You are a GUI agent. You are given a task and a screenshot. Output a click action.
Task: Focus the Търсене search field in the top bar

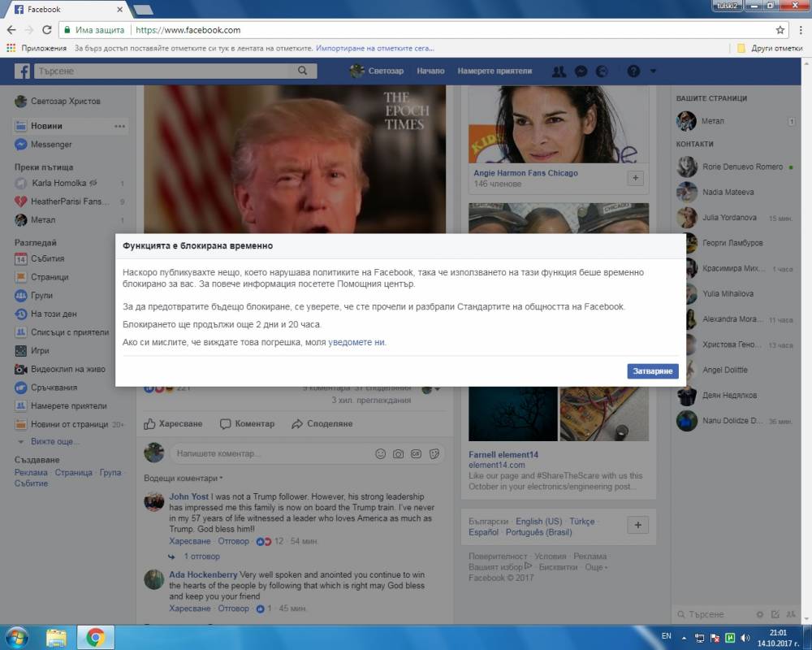(x=163, y=71)
